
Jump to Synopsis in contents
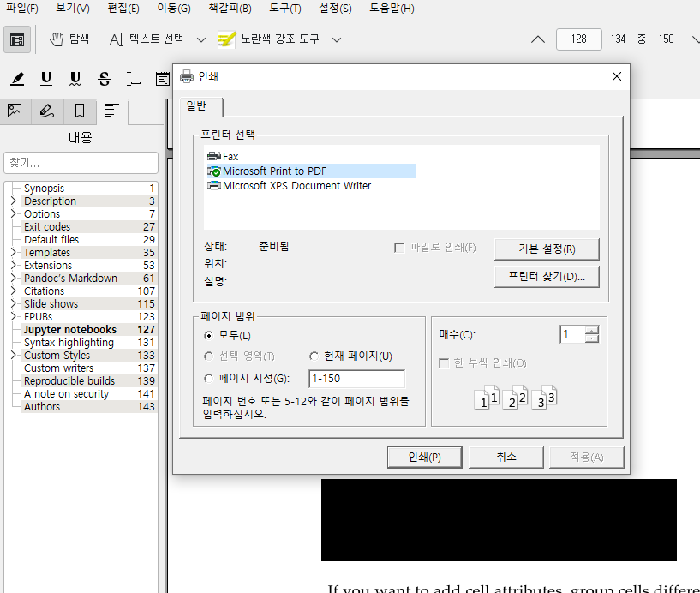[89, 188]
